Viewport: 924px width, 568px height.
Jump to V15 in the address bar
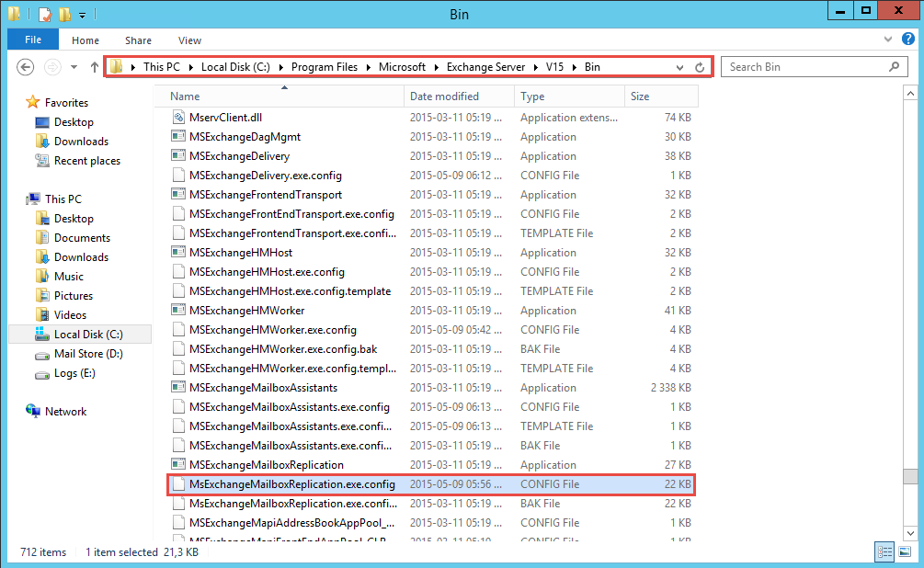[x=554, y=67]
